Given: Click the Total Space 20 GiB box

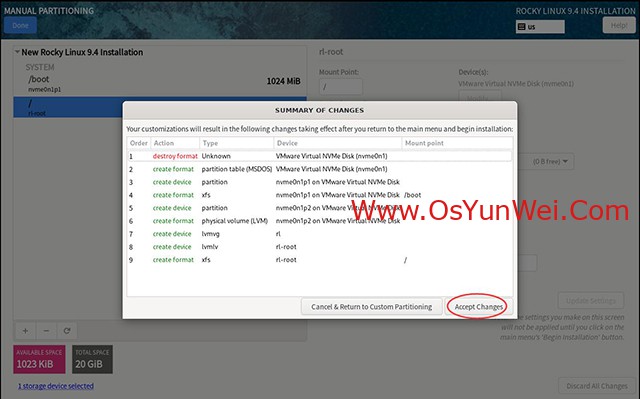Looking at the screenshot, I should pyautogui.click(x=92, y=359).
